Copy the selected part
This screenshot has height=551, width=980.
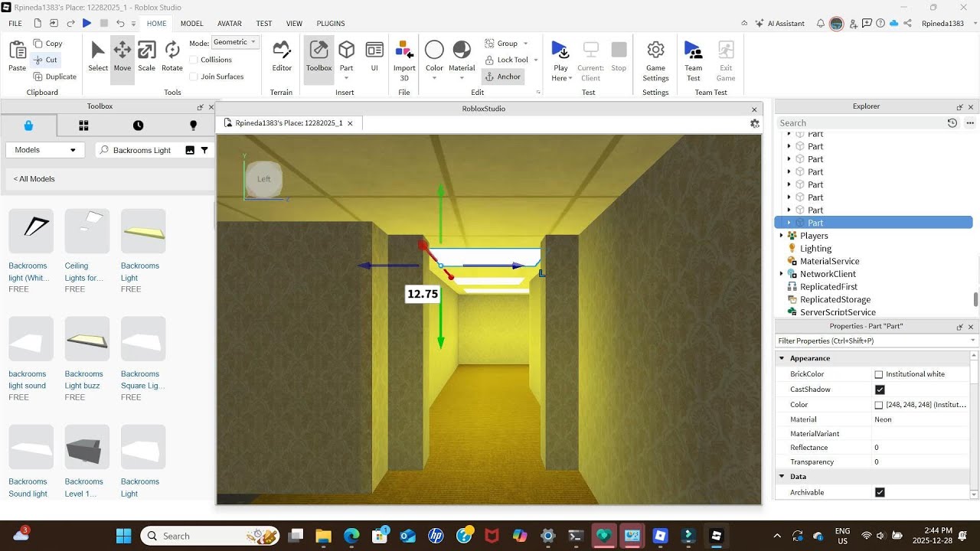[x=48, y=44]
